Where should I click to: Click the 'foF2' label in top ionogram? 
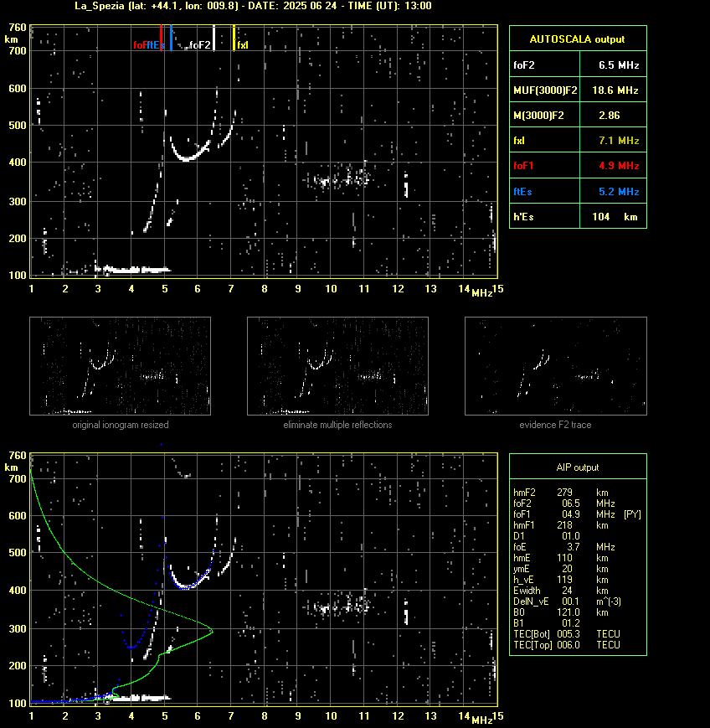point(200,45)
